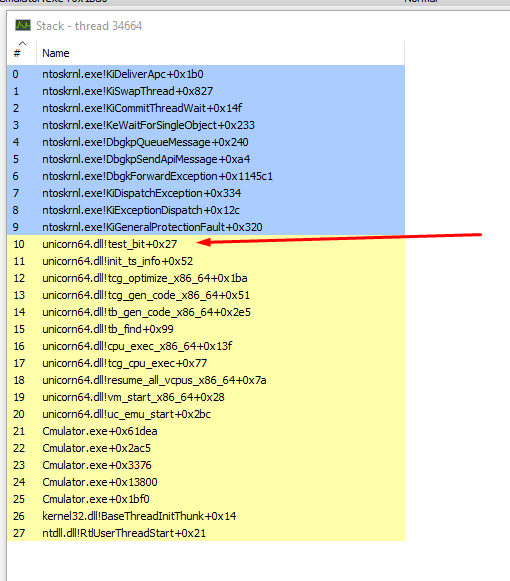The image size is (510, 581).
Task: Select the RtlUserThreadStart+0x21 frame
Action: coord(206,534)
